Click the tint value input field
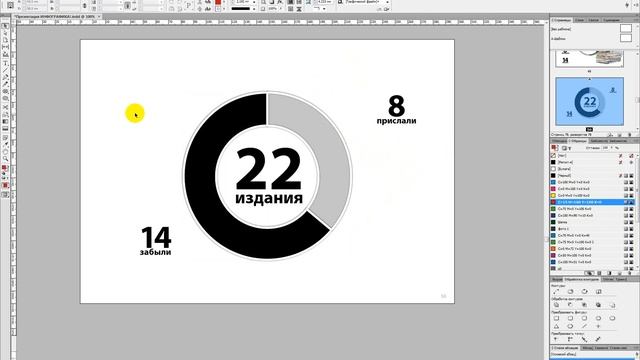Image resolution: width=640 pixels, height=360 pixels. [605, 147]
